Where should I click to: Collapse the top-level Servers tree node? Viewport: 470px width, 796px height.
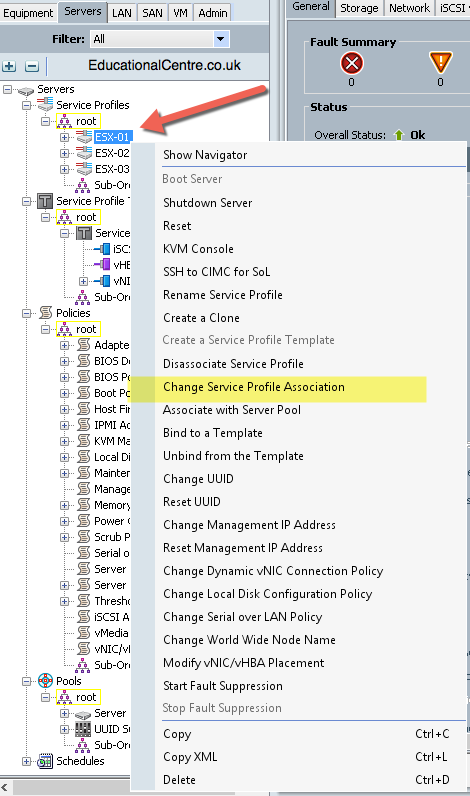7,89
